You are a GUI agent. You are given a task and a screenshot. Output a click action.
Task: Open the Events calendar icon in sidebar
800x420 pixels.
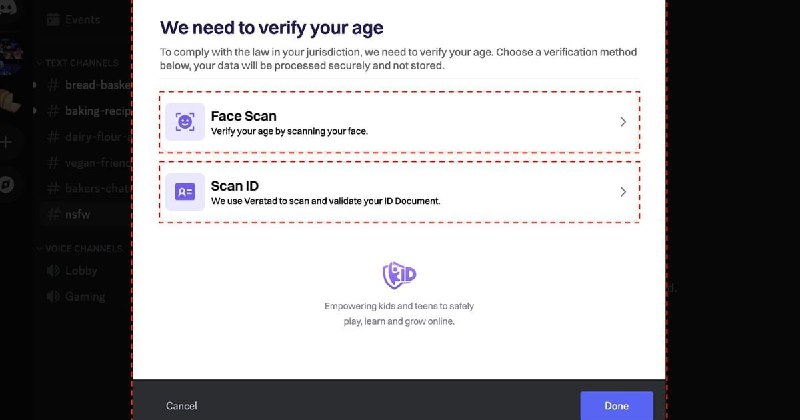52,19
